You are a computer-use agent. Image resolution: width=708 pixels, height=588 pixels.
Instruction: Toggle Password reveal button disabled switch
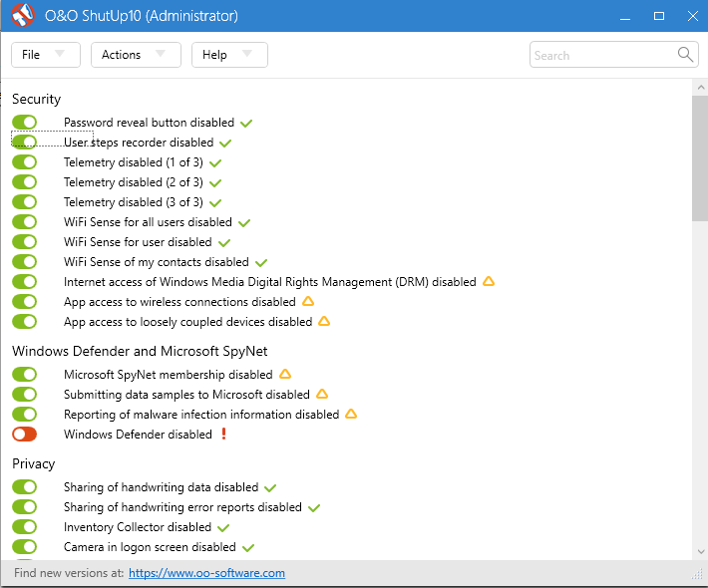click(x=24, y=122)
